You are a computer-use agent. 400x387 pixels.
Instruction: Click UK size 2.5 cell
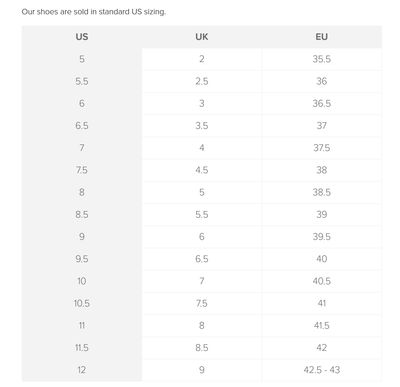tap(202, 81)
